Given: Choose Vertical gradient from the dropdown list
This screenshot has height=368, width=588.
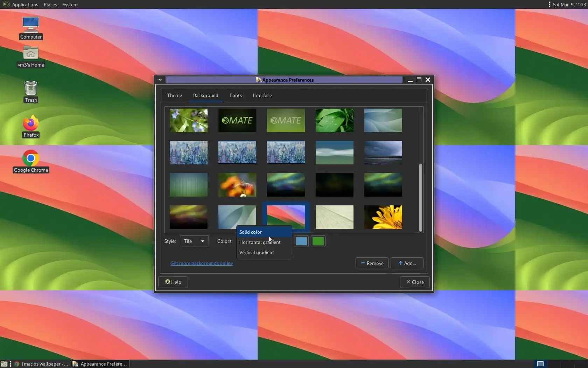Looking at the screenshot, I should tap(264, 252).
